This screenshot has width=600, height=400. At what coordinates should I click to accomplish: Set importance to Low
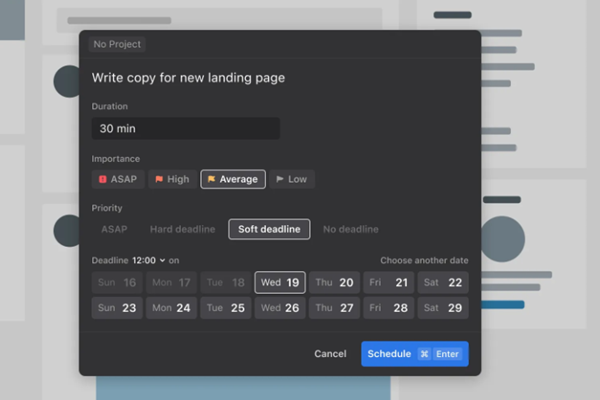click(292, 179)
